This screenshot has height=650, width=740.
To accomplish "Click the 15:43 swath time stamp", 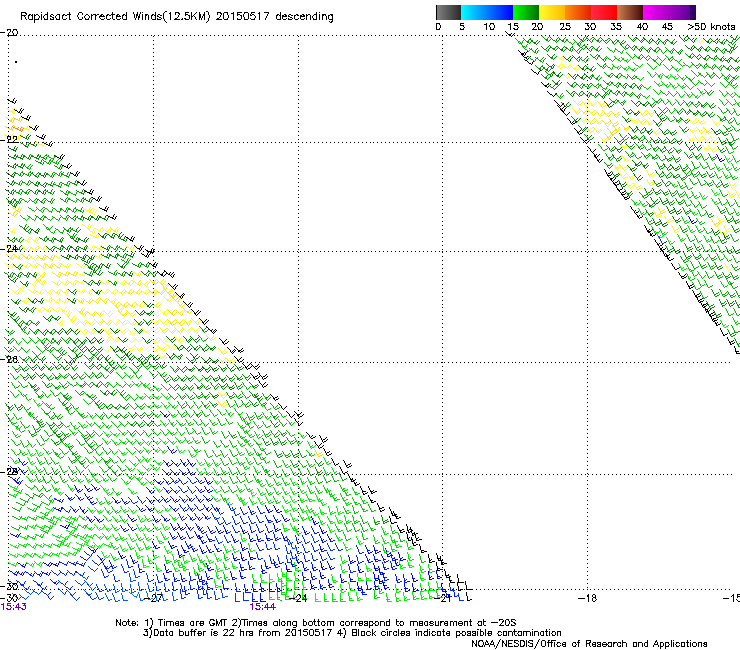I will 14,607.
